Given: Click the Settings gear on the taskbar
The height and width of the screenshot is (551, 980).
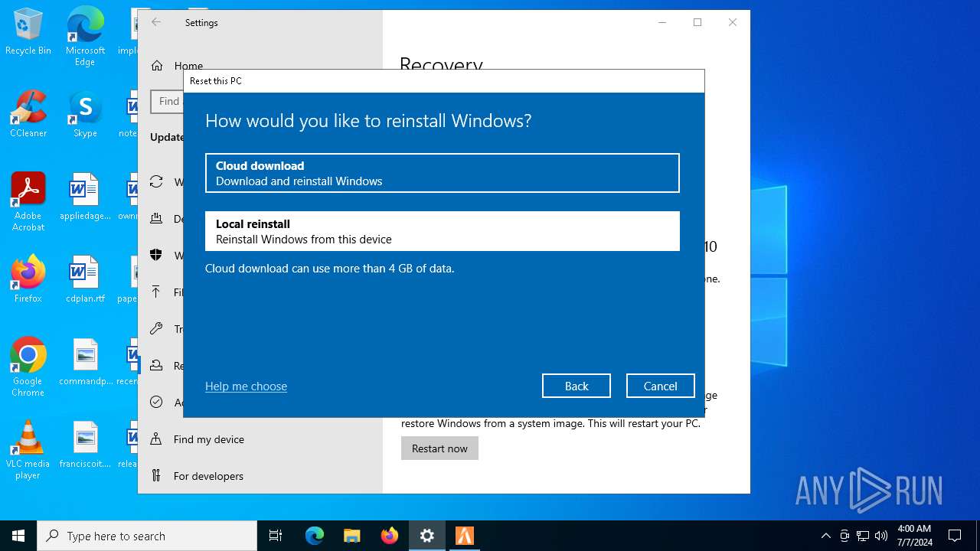Looking at the screenshot, I should click(427, 536).
